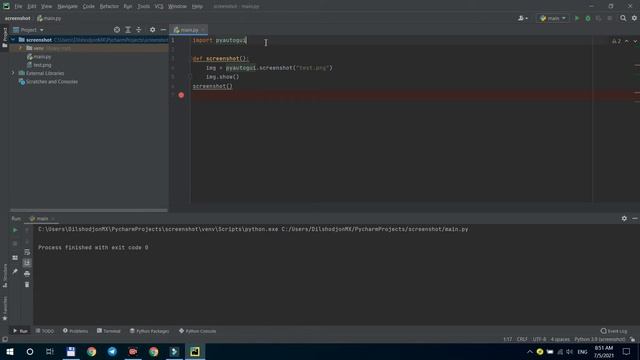Change UTF-8 encoding in status bar
This screenshot has height=360, width=640.
[539, 340]
